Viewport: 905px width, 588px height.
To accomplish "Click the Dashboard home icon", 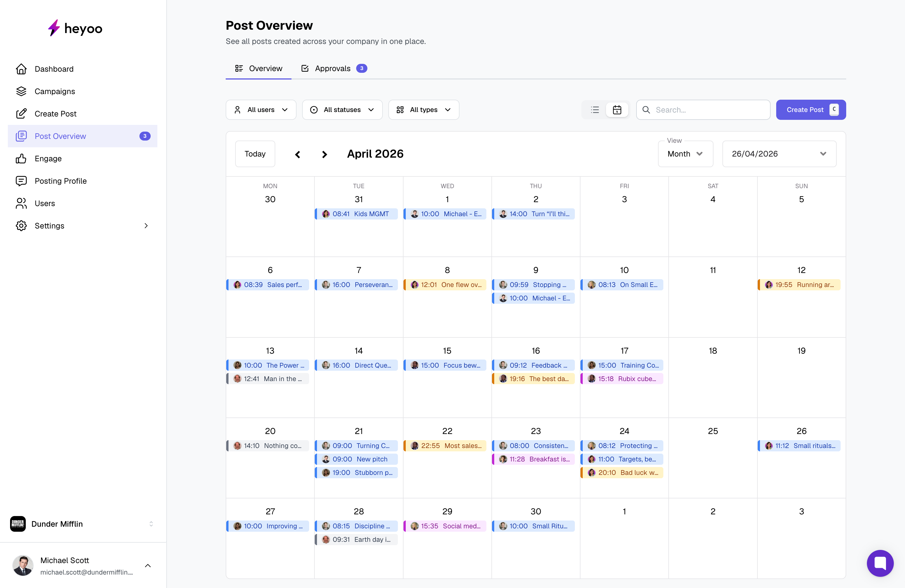I will (x=21, y=69).
